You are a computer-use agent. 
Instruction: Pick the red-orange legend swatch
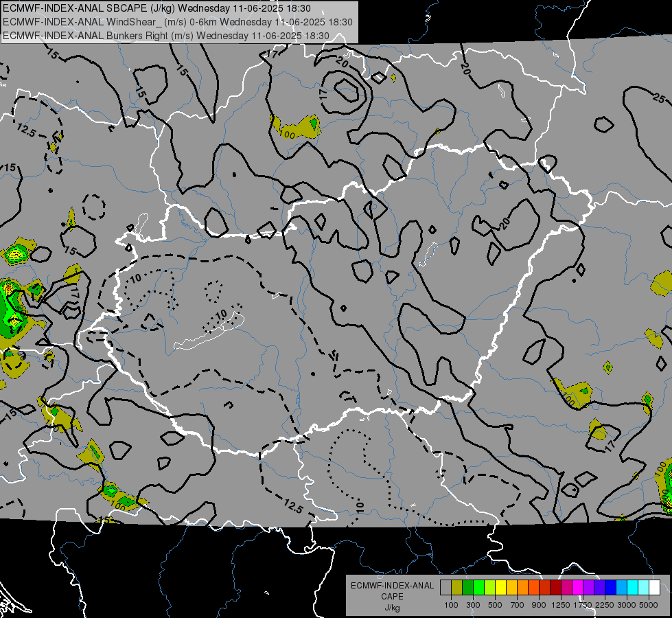533,588
